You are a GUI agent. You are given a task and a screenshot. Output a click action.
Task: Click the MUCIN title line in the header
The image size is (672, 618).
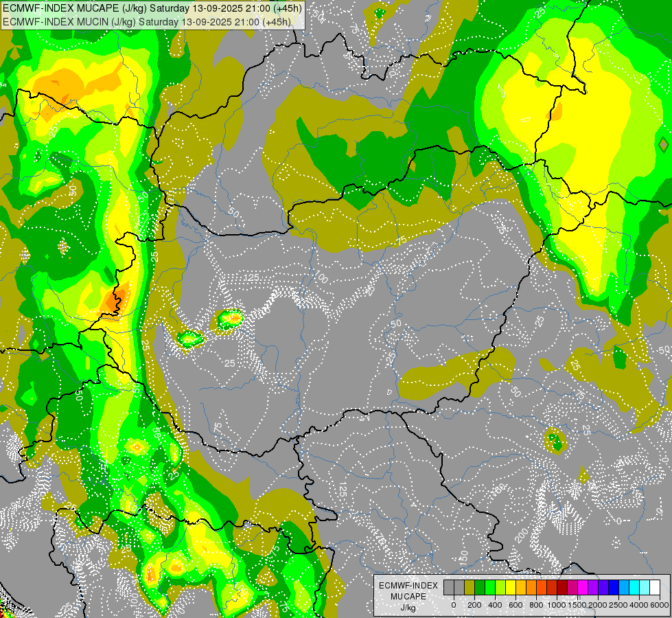[x=147, y=21]
